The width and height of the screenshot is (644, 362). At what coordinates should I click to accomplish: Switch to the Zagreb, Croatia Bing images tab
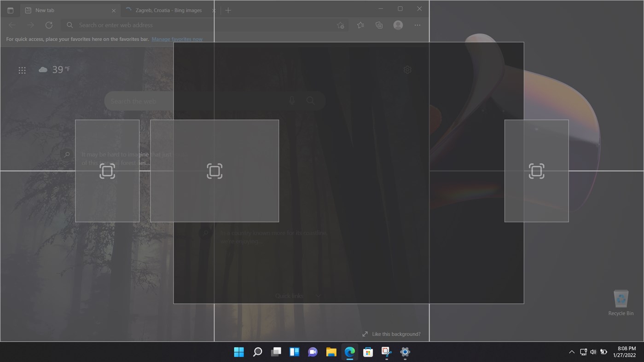[x=168, y=10]
